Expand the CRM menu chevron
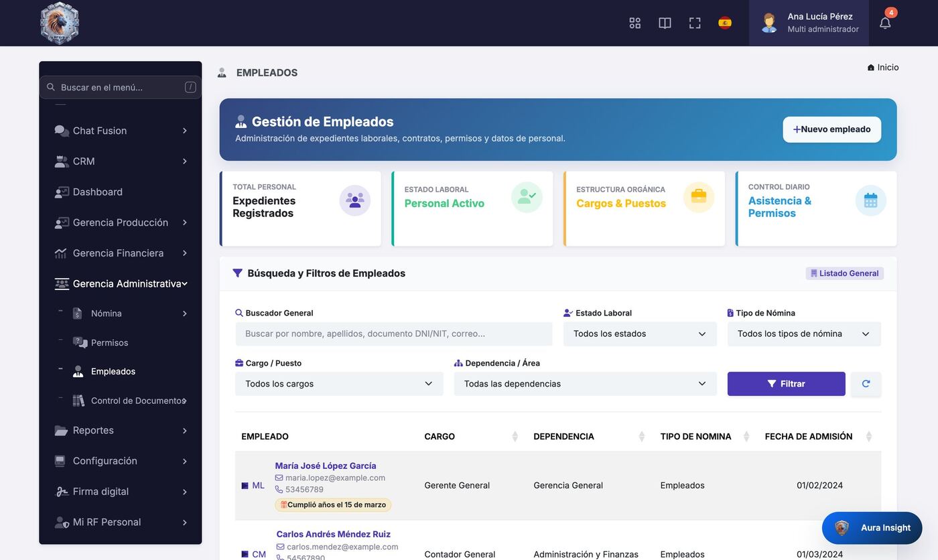 coord(185,161)
